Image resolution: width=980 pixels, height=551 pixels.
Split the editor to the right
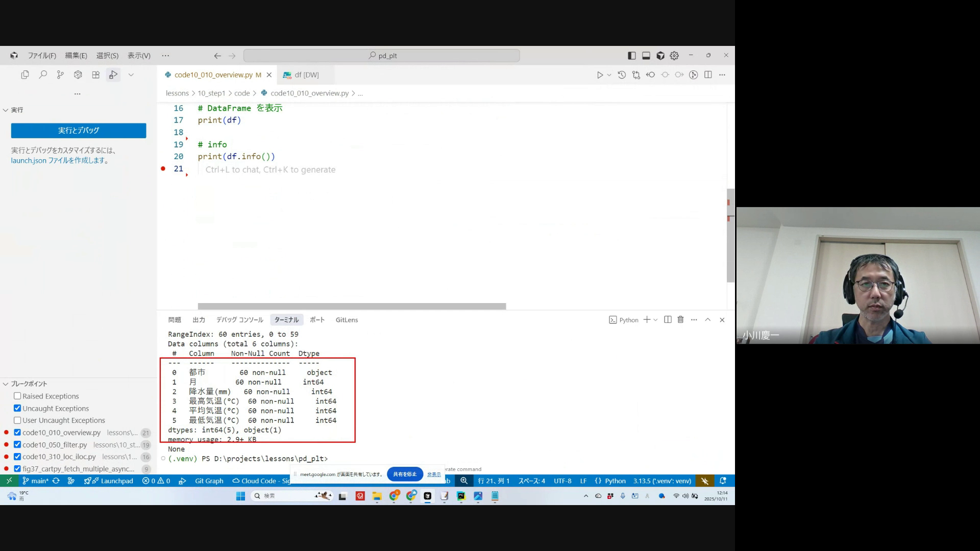[708, 75]
